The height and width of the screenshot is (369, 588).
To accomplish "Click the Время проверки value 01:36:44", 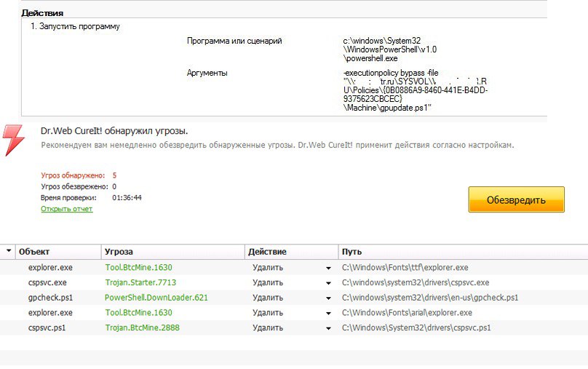I will (x=127, y=198).
